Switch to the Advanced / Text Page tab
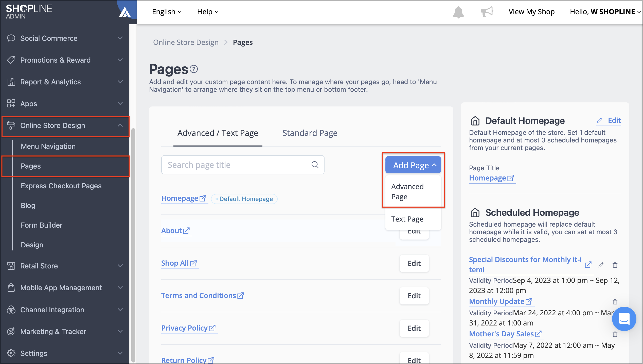This screenshot has height=364, width=643. click(218, 133)
